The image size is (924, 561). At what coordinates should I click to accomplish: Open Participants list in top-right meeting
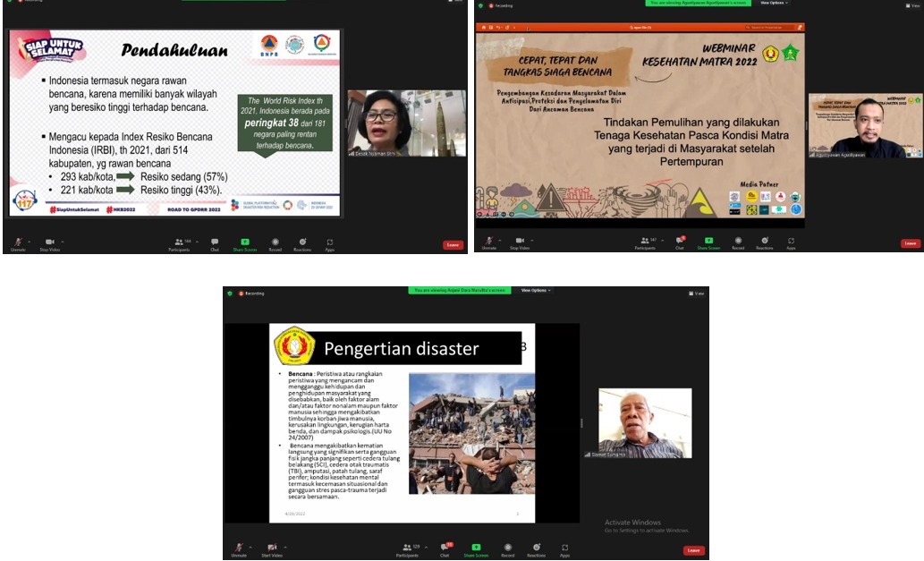pyautogui.click(x=644, y=241)
